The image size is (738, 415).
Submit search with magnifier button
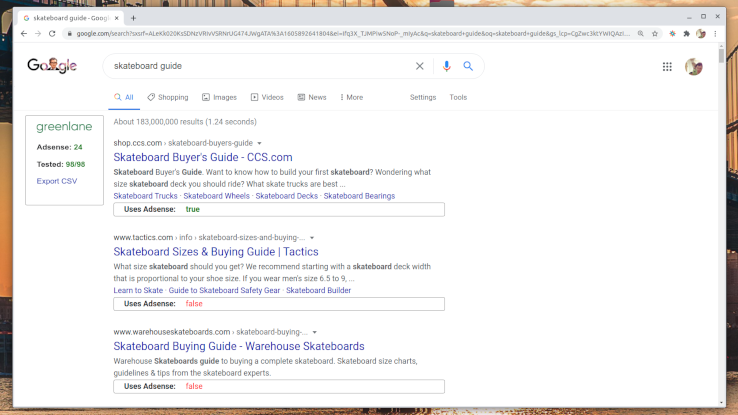[468, 66]
